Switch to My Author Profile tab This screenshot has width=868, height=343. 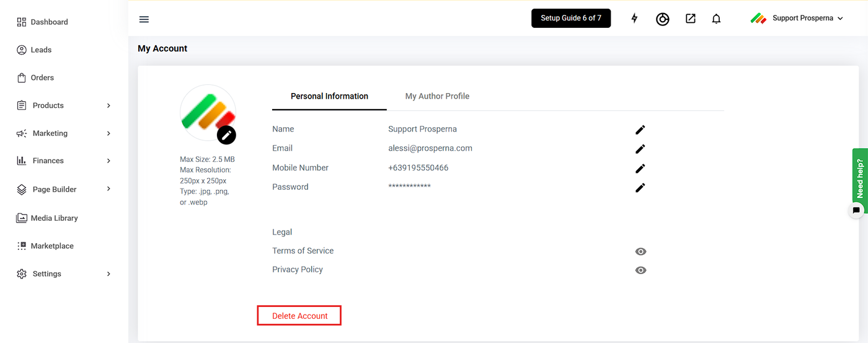[437, 96]
